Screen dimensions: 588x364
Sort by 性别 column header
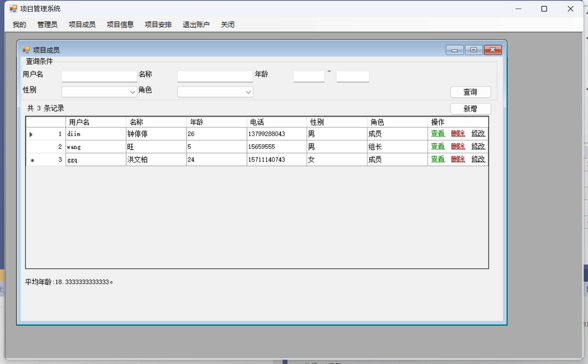pyautogui.click(x=337, y=122)
